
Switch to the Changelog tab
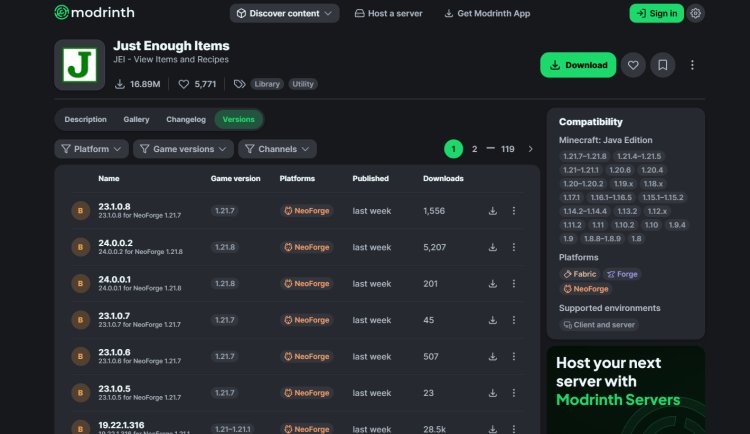pos(186,119)
